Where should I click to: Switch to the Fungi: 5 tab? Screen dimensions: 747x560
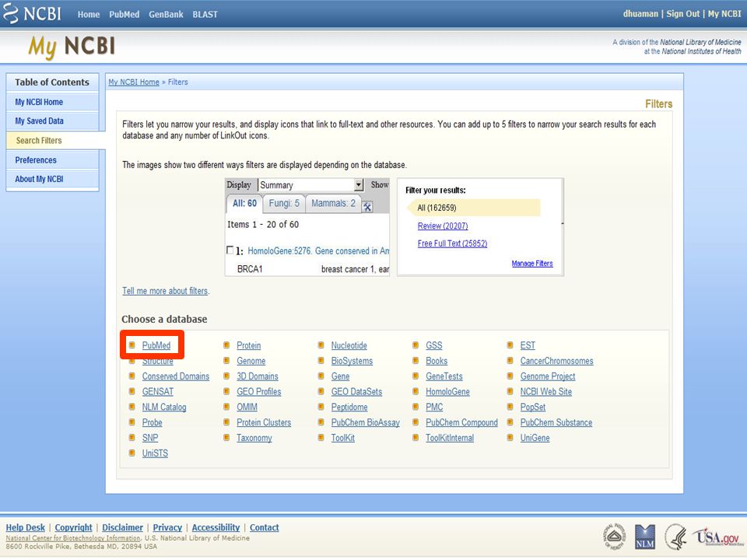[x=284, y=203]
